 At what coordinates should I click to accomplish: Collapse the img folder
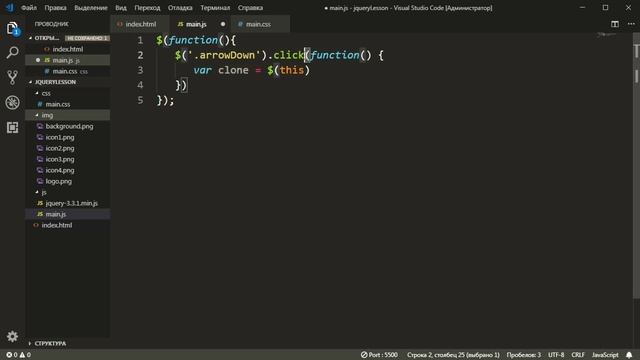coord(47,115)
